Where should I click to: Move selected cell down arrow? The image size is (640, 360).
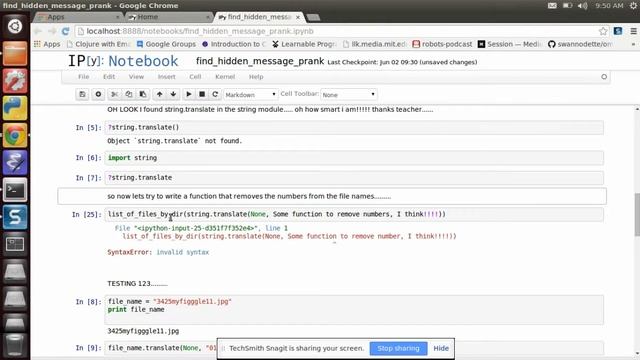click(x=173, y=94)
